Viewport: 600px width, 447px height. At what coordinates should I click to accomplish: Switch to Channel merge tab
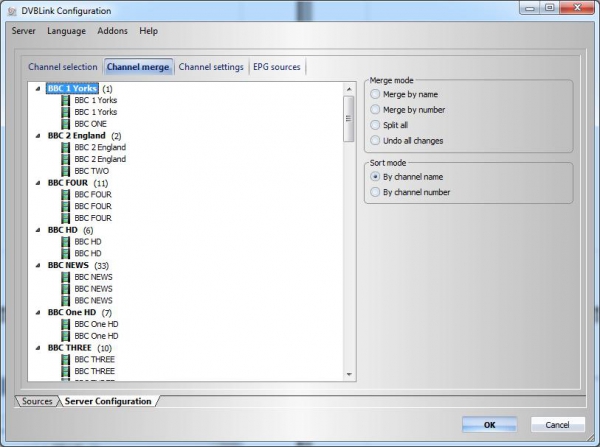click(138, 67)
